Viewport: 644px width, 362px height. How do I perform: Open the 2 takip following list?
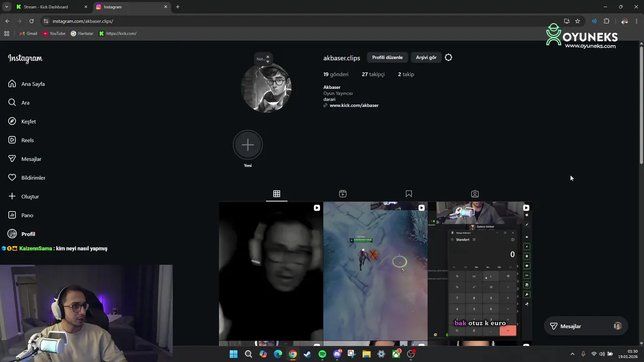[x=406, y=74]
